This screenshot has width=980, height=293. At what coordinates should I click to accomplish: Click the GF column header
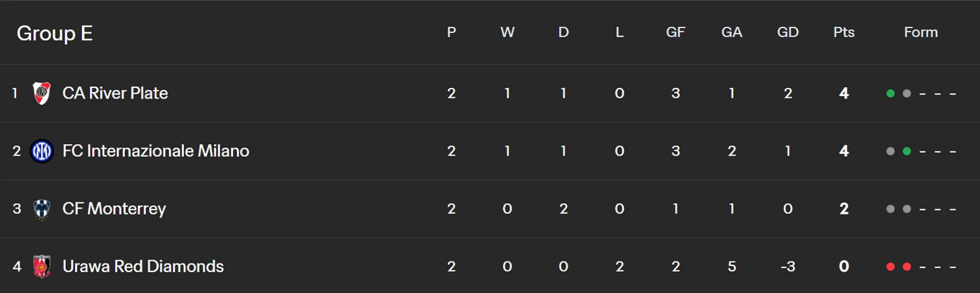(x=675, y=32)
